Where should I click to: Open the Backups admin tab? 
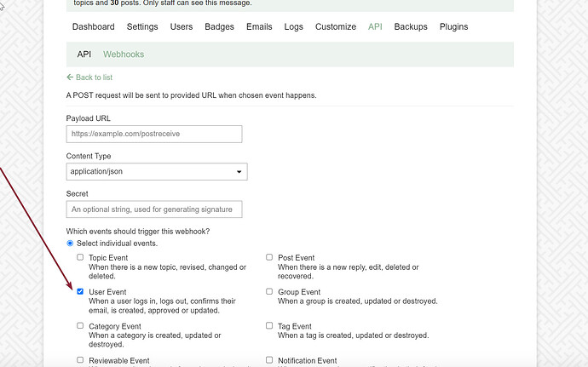411,27
